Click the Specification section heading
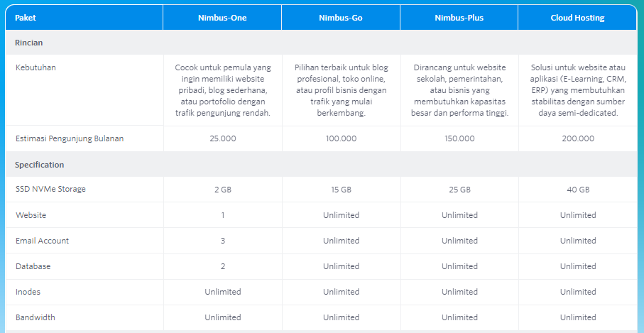 (x=40, y=165)
